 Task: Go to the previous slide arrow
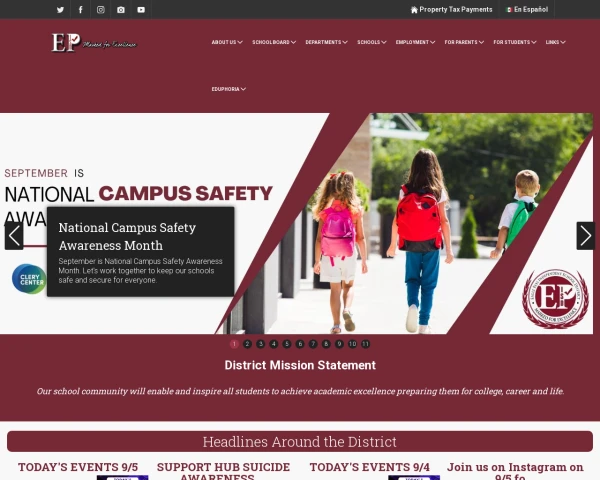14,236
